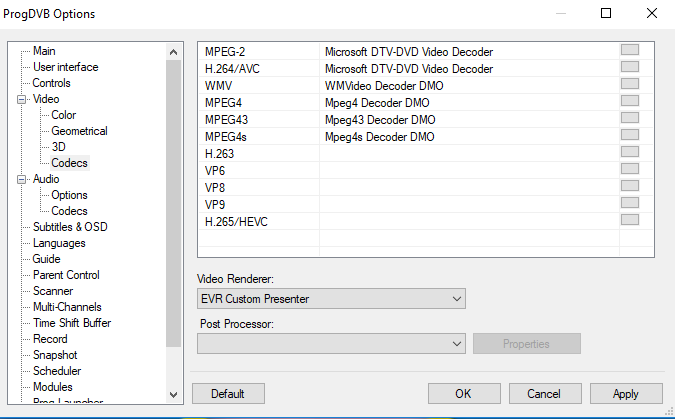Open the Time Shift Buffer page

click(71, 323)
